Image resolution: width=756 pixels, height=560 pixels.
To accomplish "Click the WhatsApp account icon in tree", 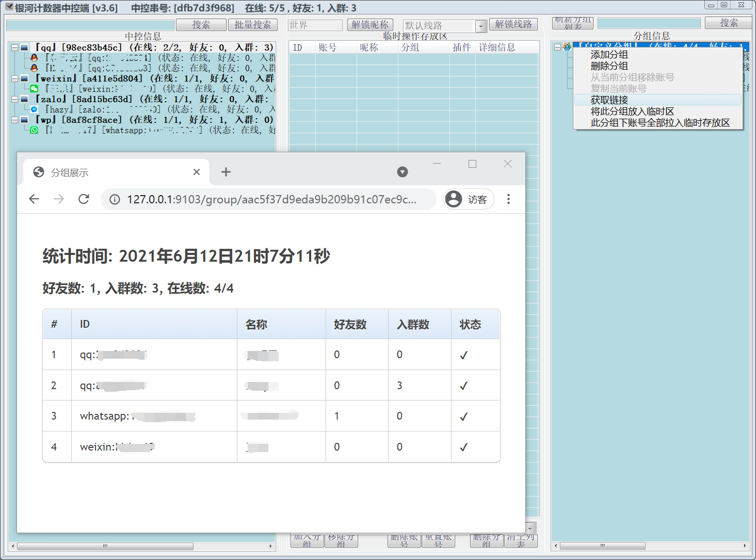I will [34, 130].
